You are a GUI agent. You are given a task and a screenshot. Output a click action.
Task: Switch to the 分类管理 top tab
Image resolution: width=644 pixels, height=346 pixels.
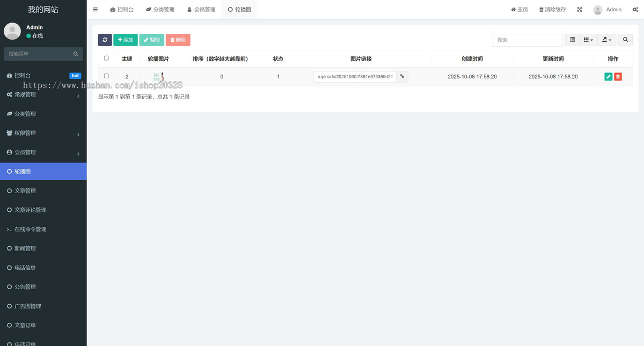pyautogui.click(x=160, y=10)
